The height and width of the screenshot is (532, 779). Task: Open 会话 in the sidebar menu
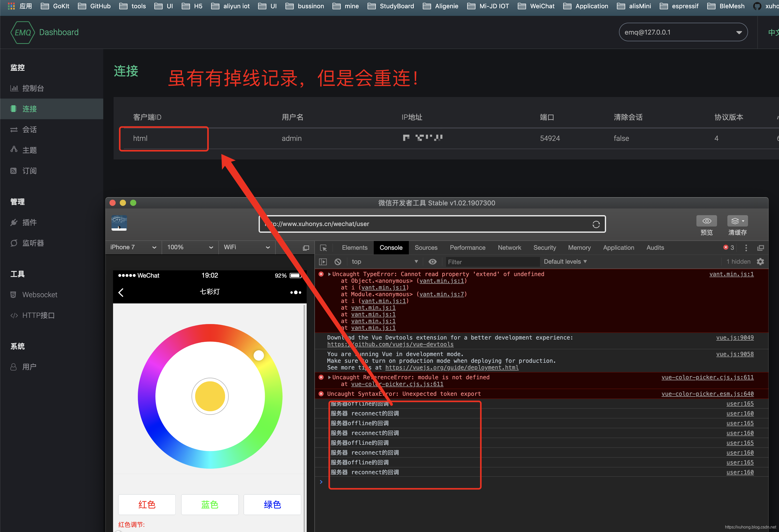29,130
